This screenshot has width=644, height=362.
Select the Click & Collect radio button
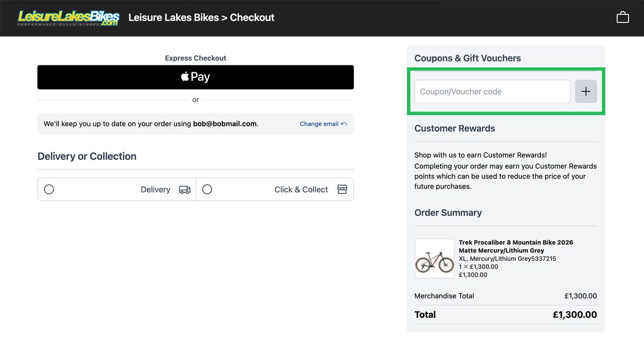207,190
